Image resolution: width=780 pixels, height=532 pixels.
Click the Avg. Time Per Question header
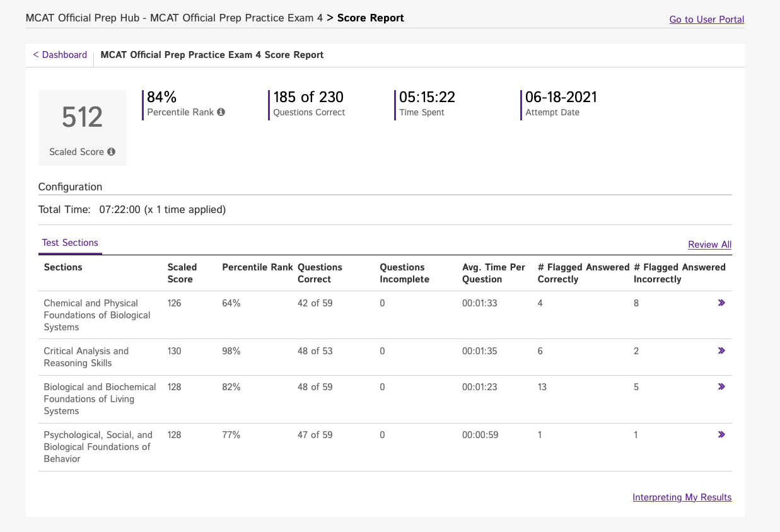[493, 273]
